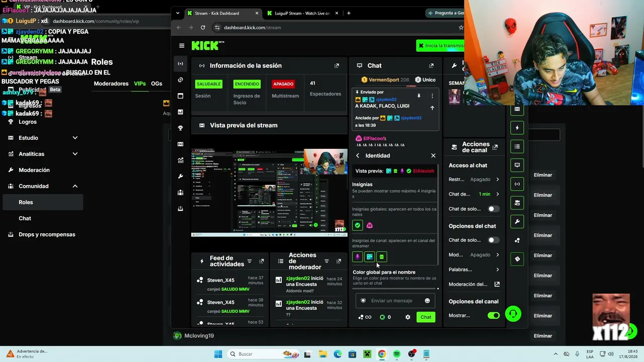Open a new browser tab
Screen dimensions: 644x362
point(349,13)
